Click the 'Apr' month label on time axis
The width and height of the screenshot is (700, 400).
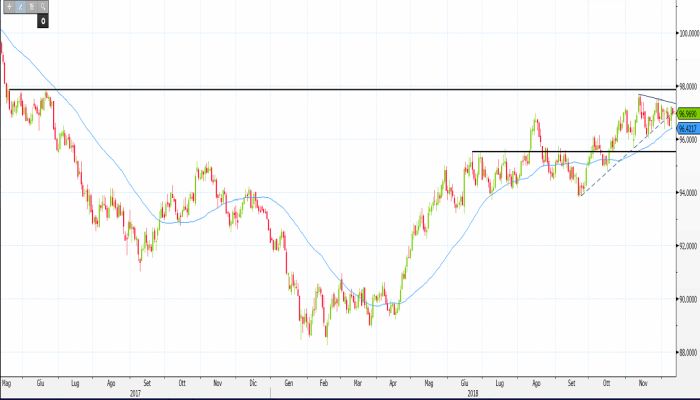click(x=393, y=383)
